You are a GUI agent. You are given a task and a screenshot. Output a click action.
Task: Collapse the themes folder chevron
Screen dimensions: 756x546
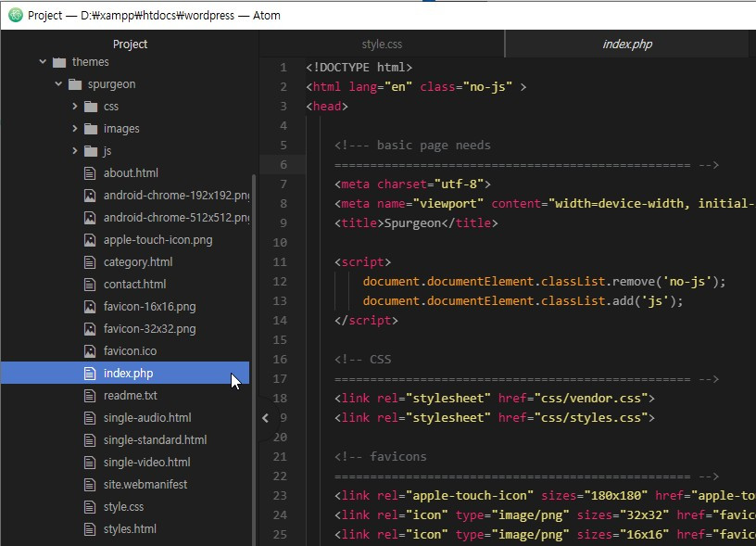point(43,62)
